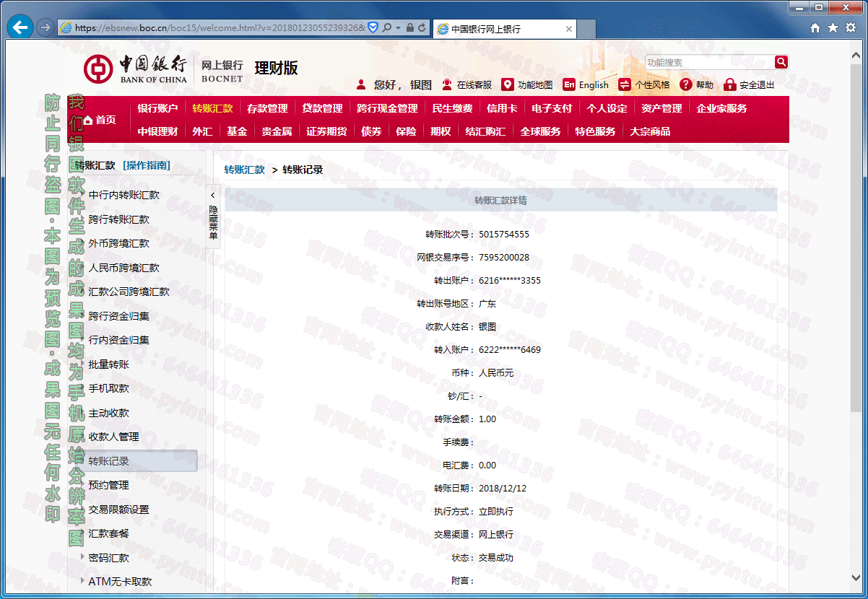Select 收款人管理 in sidebar
The height and width of the screenshot is (599, 868).
tap(113, 437)
